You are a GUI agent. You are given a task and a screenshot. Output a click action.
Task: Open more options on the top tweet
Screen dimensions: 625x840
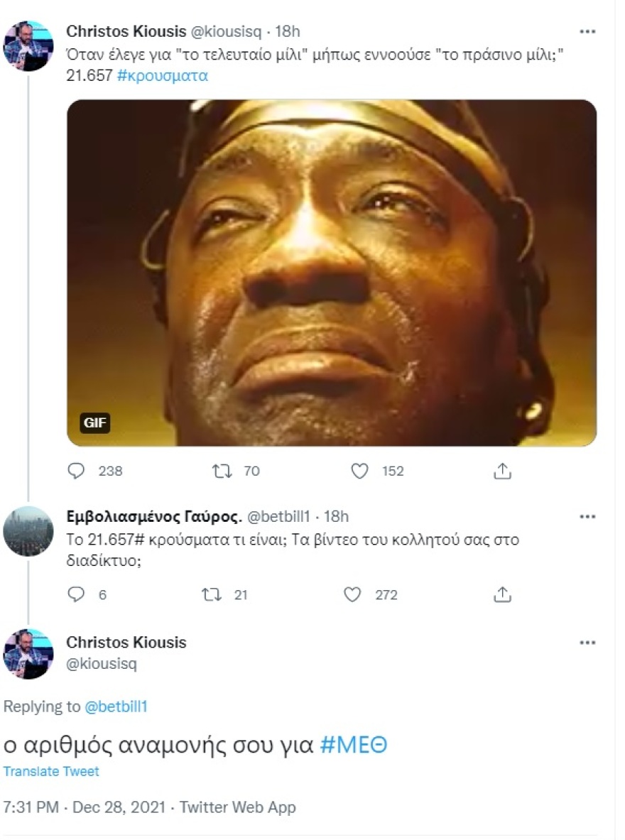pyautogui.click(x=587, y=32)
